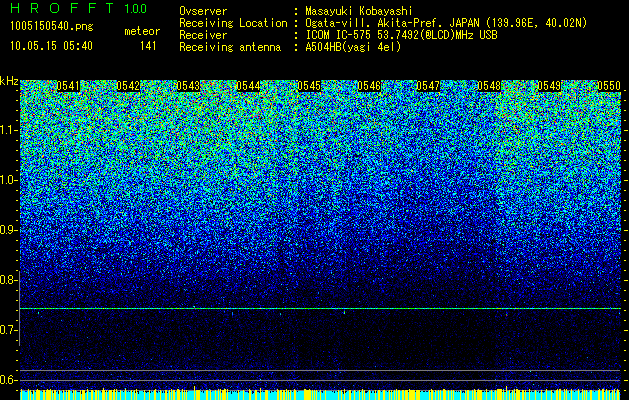Click the 0541 time marker

(68, 86)
